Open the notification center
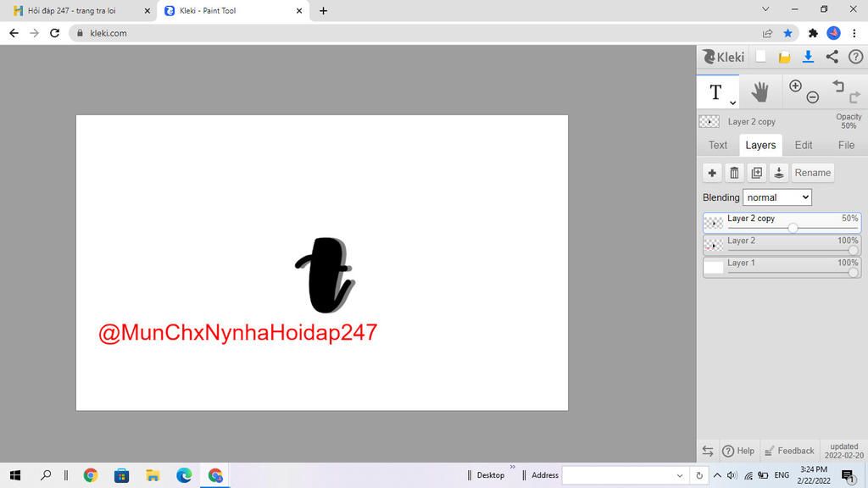 coord(848,475)
